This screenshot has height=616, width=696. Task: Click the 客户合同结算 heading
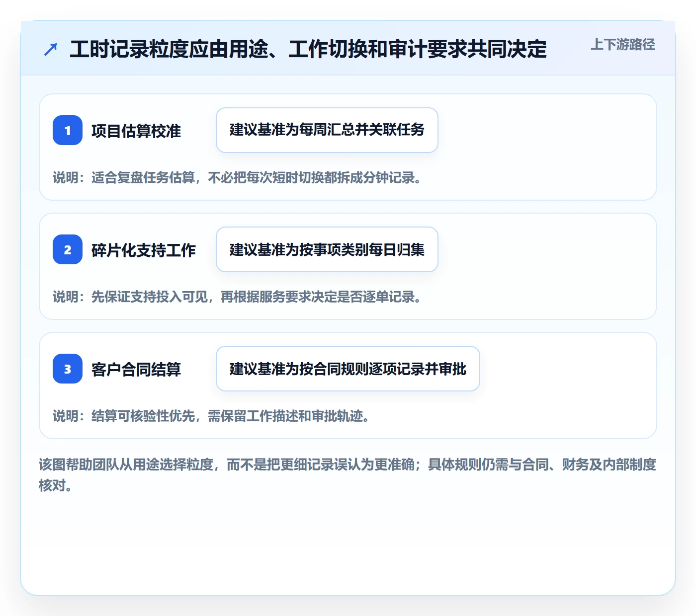tap(136, 369)
